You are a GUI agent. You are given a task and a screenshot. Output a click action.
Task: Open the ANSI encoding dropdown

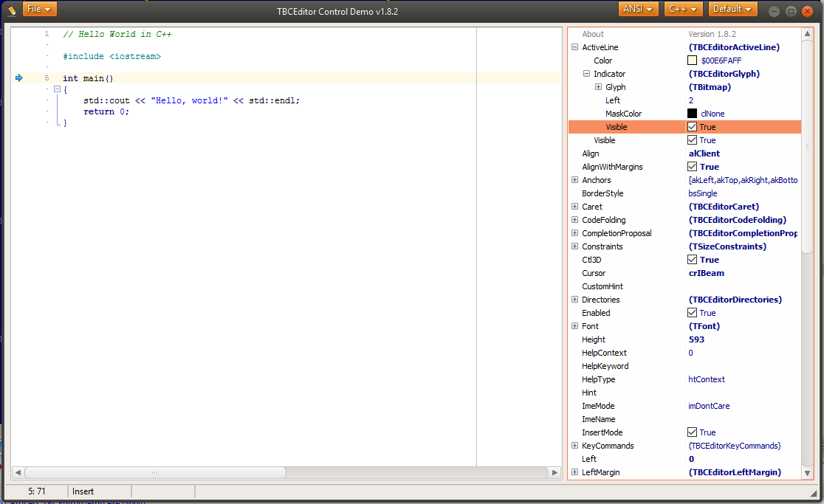click(x=639, y=10)
